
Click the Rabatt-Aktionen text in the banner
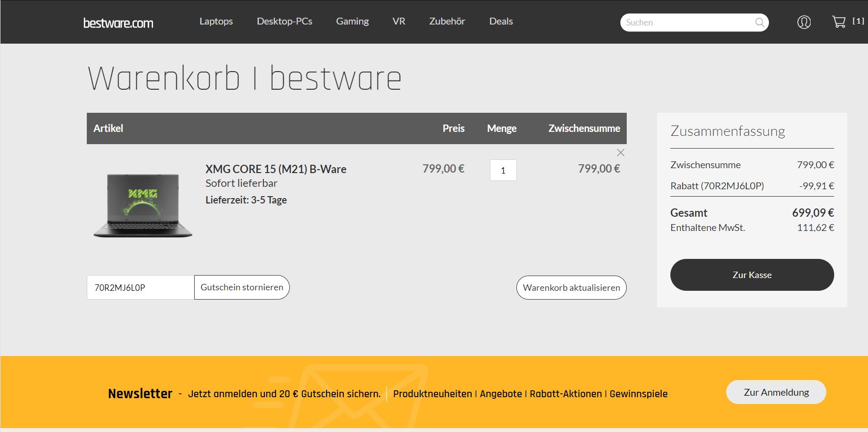565,394
